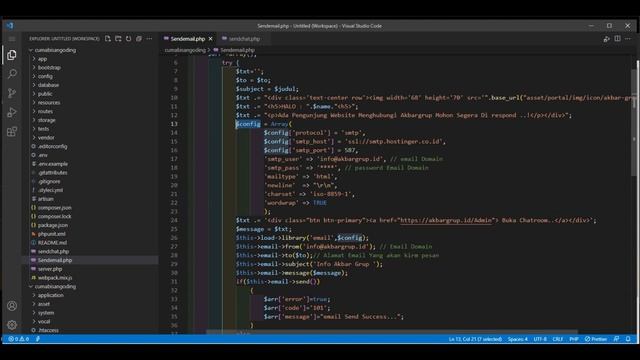Click the Split Editor icon
Viewport: 640px width, 360px height.
click(x=617, y=39)
